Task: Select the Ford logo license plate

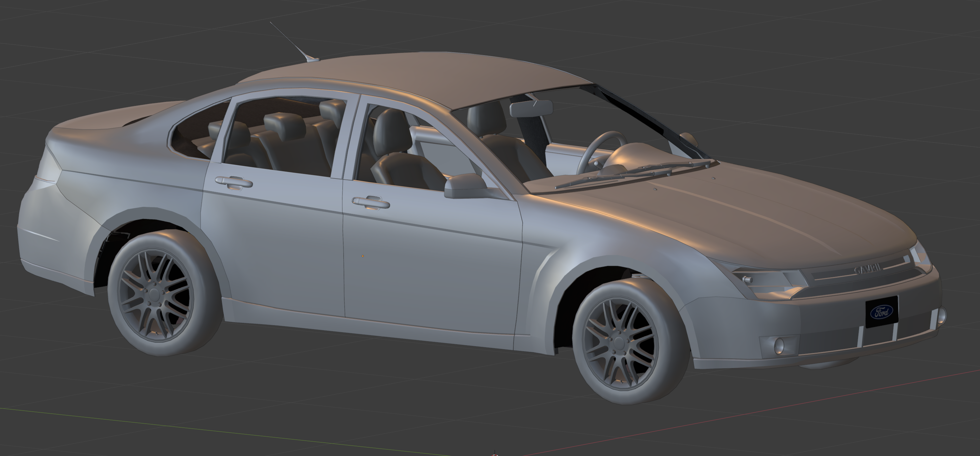Action: point(882,312)
